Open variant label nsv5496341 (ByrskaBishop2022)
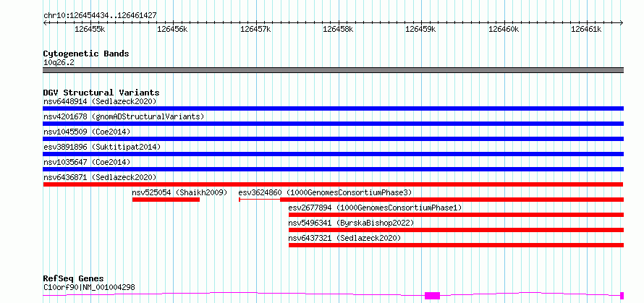 (351, 223)
